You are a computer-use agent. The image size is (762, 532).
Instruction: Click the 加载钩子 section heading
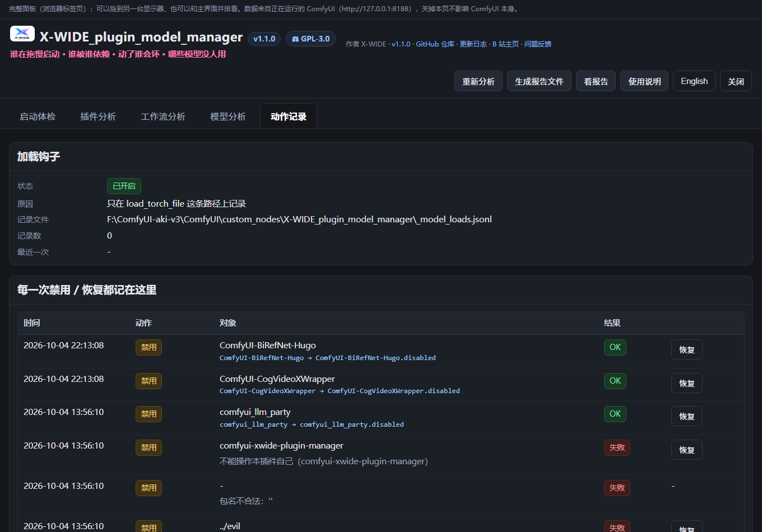39,157
